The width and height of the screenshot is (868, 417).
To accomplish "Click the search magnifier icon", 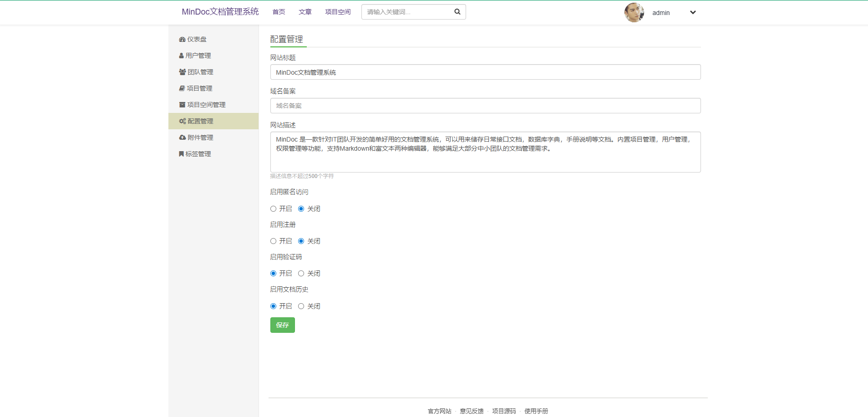I will pos(457,12).
